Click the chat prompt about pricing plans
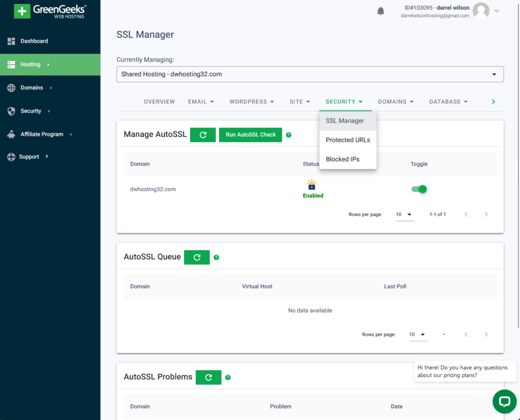 click(x=465, y=371)
